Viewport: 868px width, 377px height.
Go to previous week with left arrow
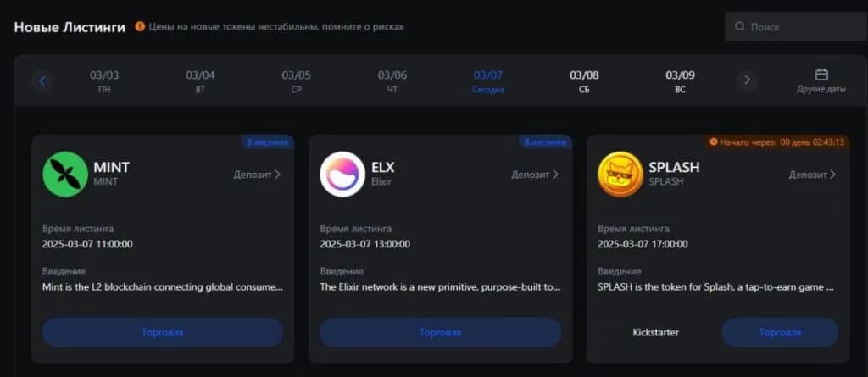[42, 80]
